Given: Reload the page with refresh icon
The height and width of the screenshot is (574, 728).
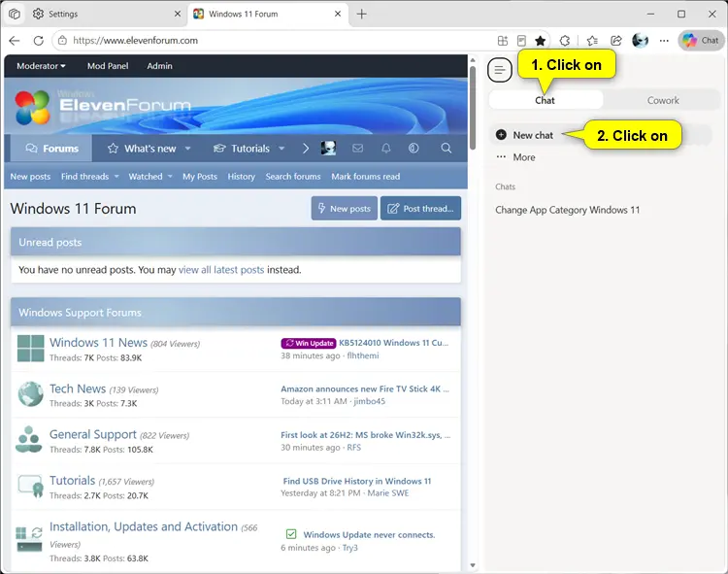Looking at the screenshot, I should [x=39, y=41].
